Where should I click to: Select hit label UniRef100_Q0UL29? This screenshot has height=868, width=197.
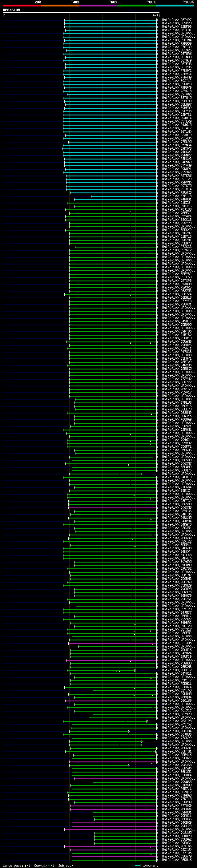click(177, 826)
